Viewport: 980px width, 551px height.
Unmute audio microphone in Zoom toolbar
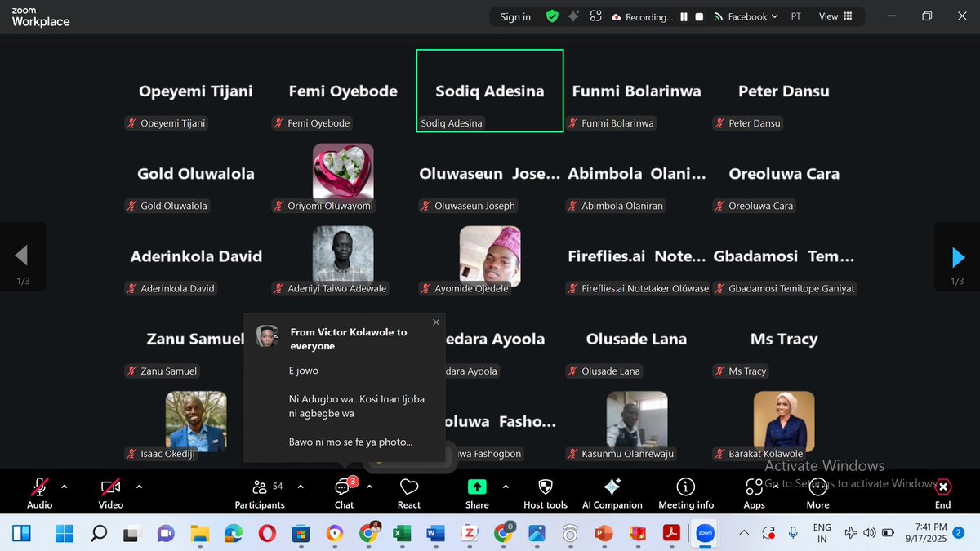(39, 492)
